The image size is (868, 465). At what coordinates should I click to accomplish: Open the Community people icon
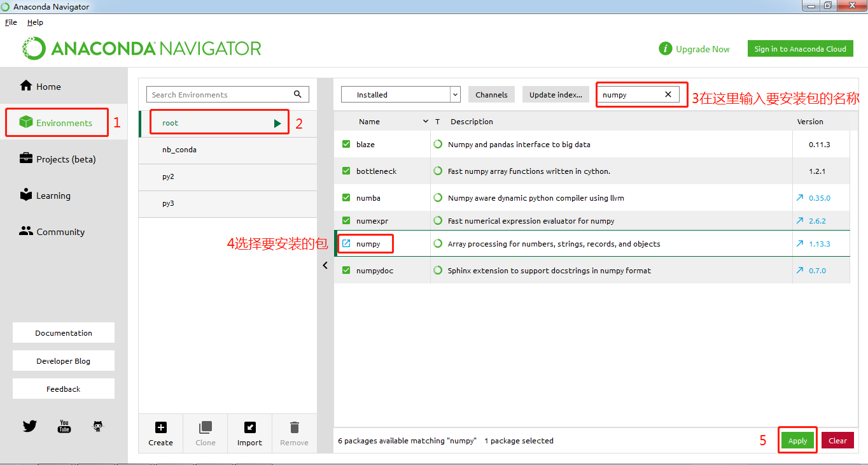click(26, 231)
